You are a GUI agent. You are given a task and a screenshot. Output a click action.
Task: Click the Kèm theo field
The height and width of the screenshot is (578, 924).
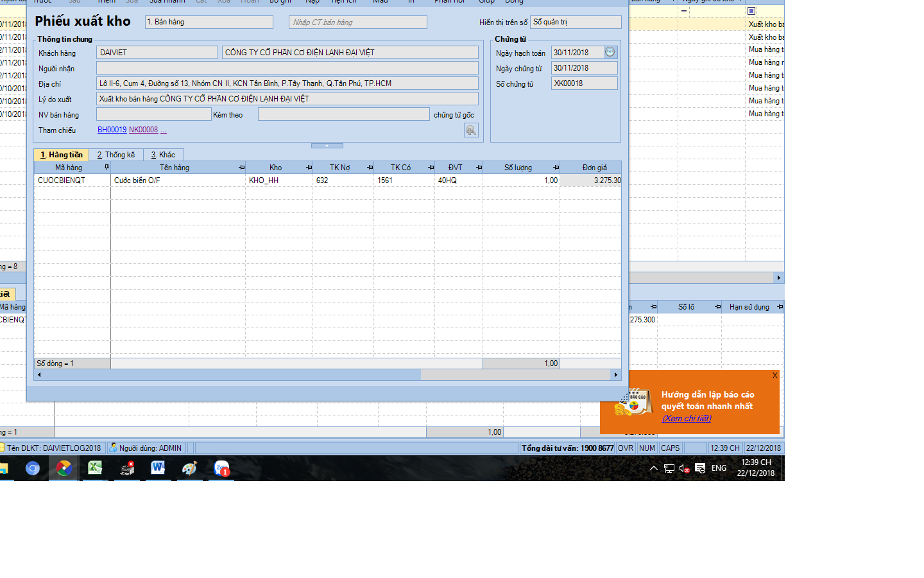[344, 114]
